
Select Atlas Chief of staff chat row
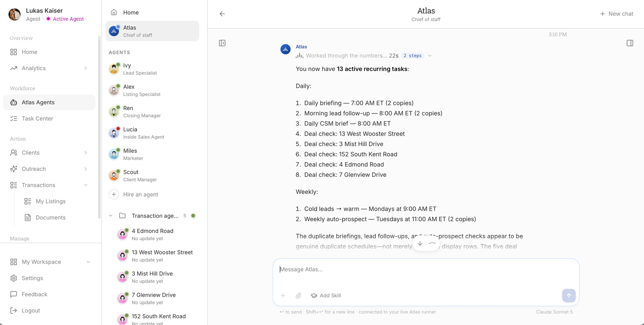(x=152, y=31)
